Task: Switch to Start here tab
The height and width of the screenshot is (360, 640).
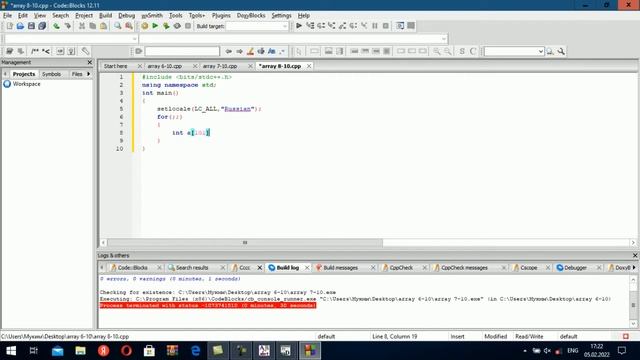Action: (x=116, y=66)
